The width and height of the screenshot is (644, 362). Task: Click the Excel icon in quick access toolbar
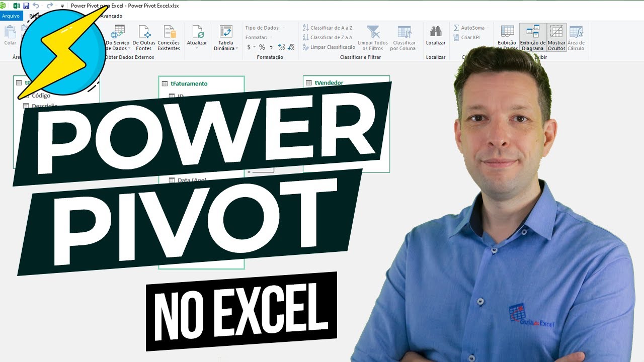coord(16,6)
